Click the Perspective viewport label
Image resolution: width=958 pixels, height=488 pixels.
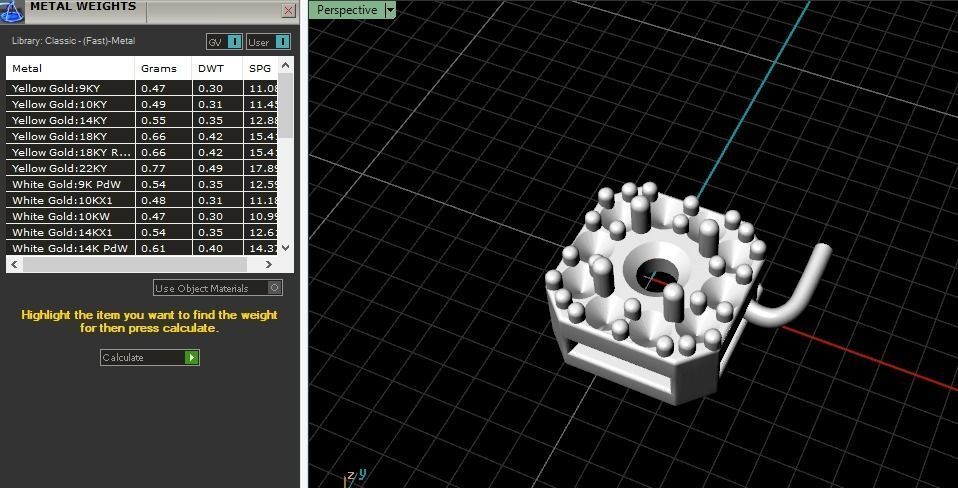click(346, 10)
